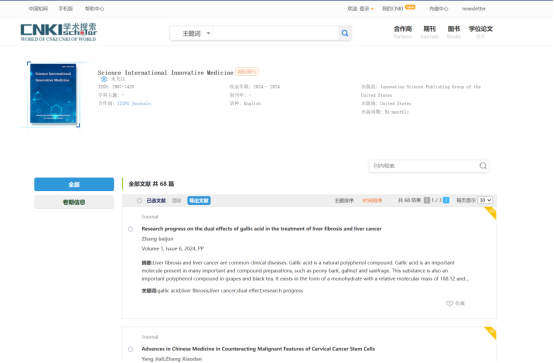Image resolution: width=554 pixels, height=363 pixels.
Task: Click the 导出文献 export button
Action: [x=199, y=200]
